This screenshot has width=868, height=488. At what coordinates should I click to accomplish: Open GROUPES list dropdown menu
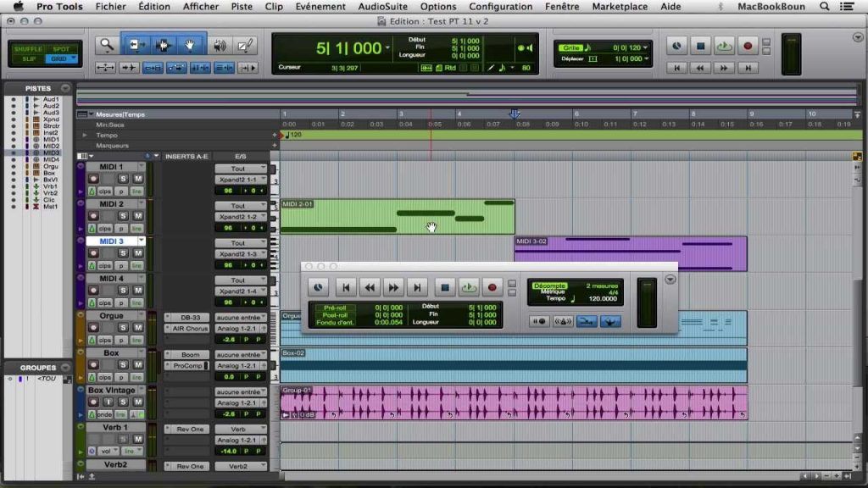coord(65,368)
